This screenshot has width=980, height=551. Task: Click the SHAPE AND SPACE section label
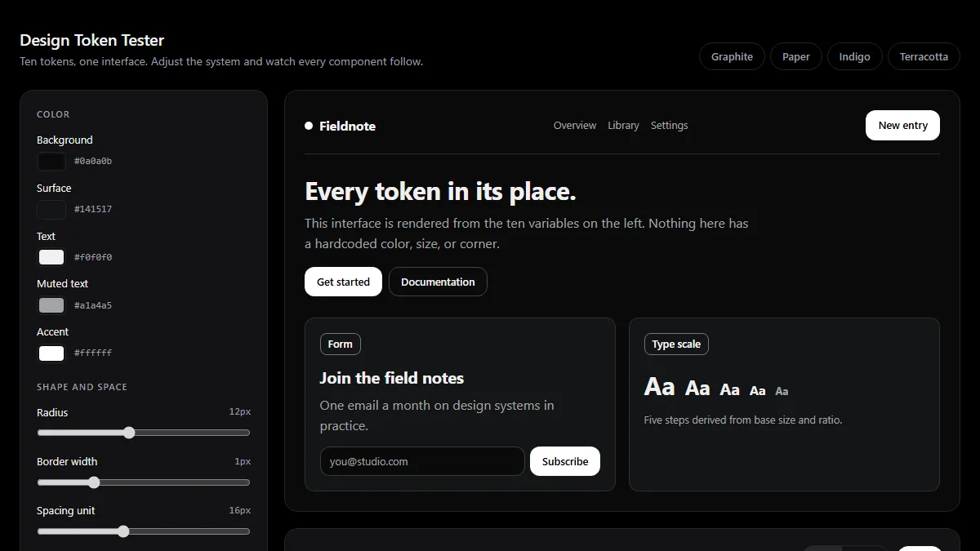82,387
